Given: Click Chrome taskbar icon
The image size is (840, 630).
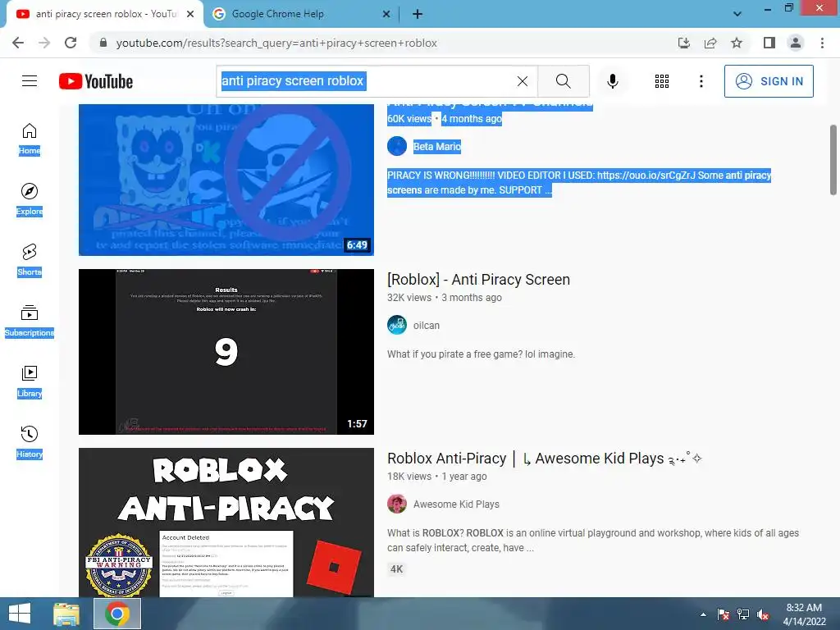Looking at the screenshot, I should click(117, 614).
